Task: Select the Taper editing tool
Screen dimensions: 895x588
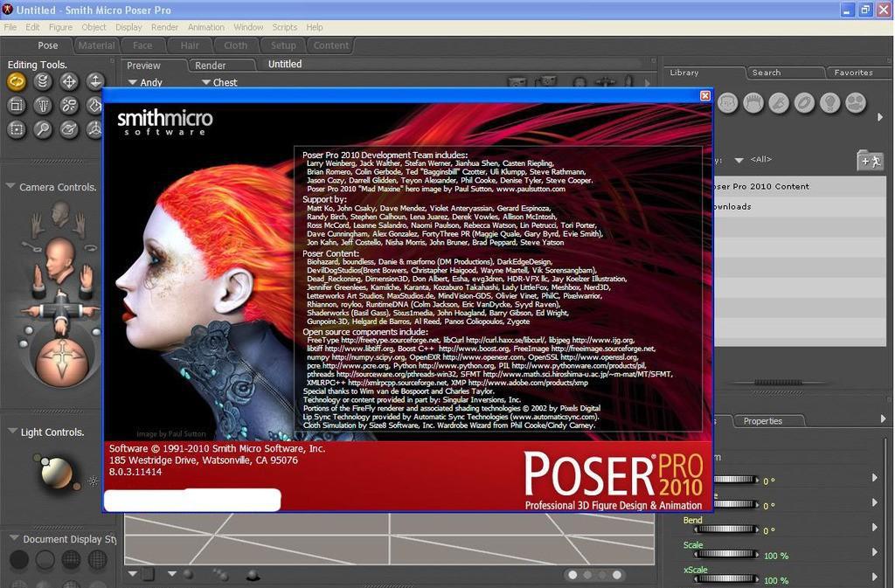Action: [43, 106]
